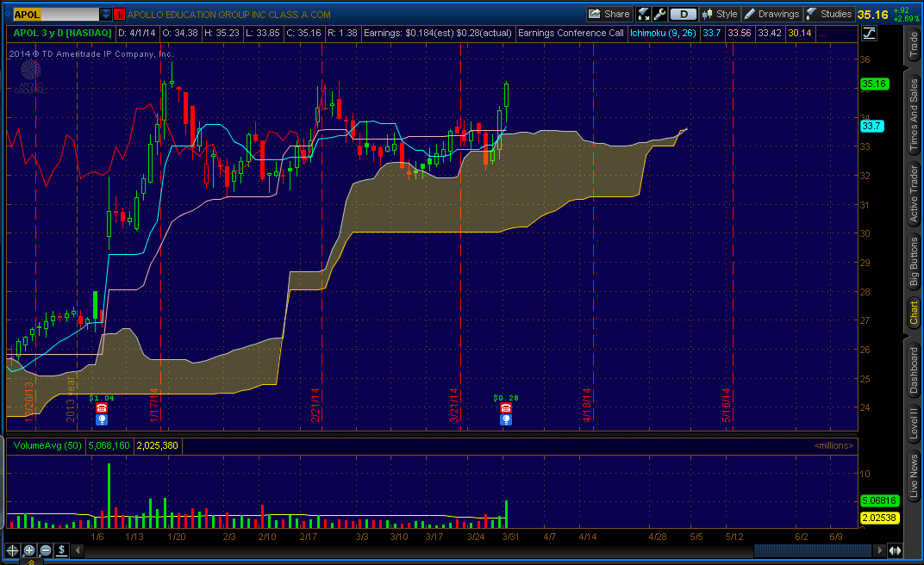The image size is (924, 565).
Task: Click the green 35.16 price bubble
Action: click(875, 84)
